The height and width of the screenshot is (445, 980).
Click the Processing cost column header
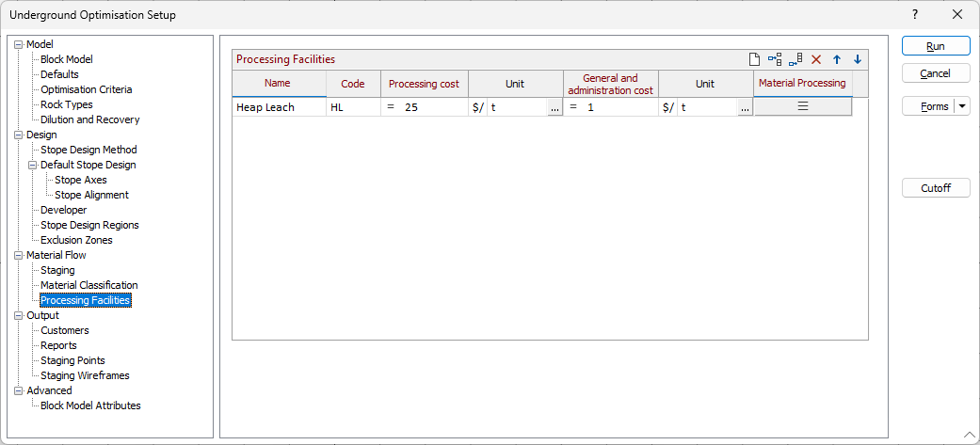[x=425, y=84]
